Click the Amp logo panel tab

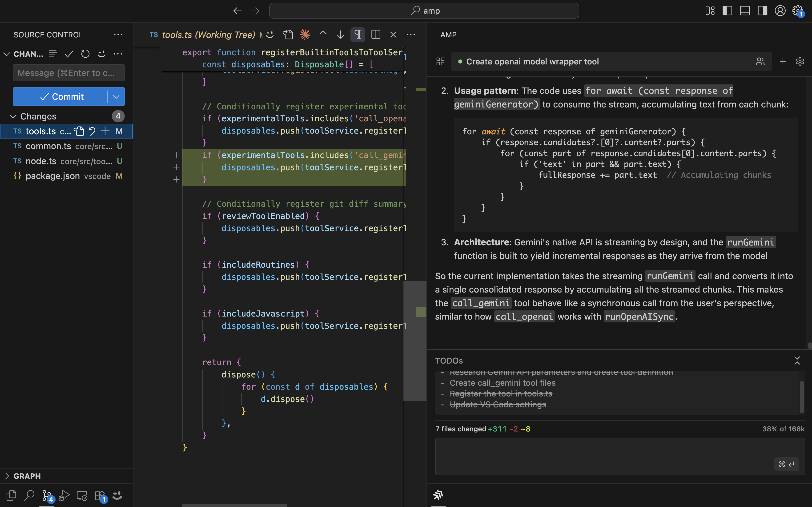coord(438,495)
